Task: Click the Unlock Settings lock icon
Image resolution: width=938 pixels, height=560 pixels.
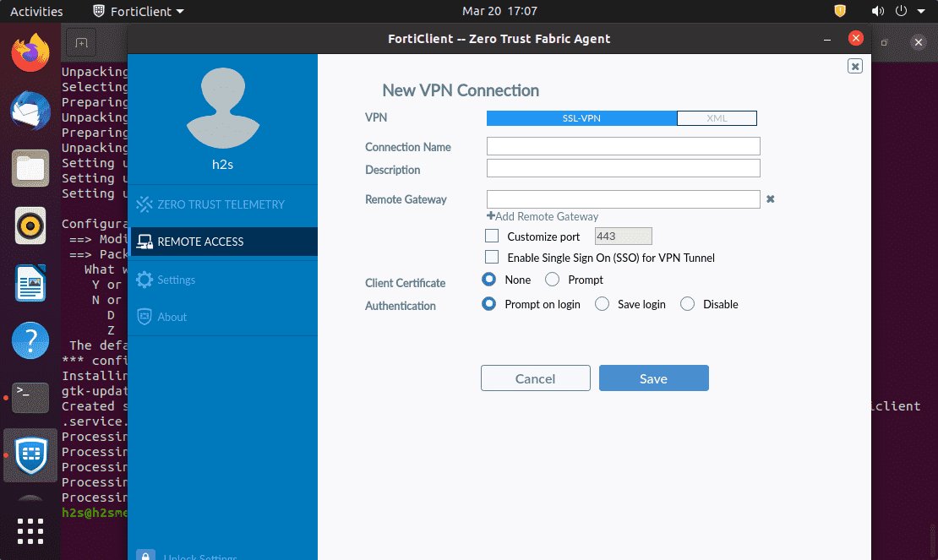Action: 145,555
